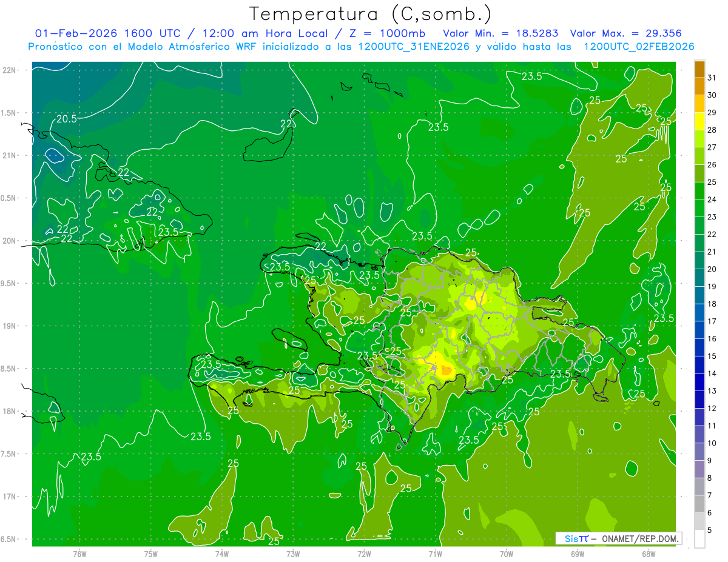Click the 70W longitude axis label
Viewport: 728px width, 562px height.
(x=507, y=554)
